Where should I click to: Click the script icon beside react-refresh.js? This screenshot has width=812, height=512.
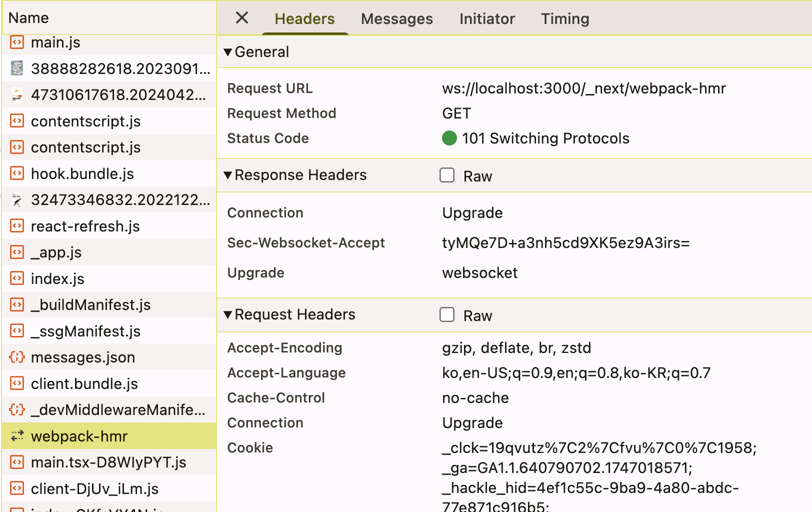(17, 226)
